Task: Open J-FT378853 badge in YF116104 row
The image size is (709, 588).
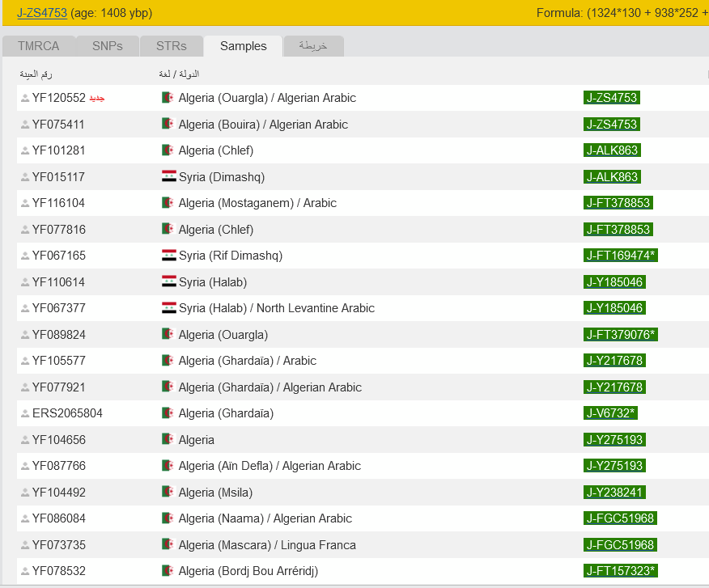Action: [618, 202]
